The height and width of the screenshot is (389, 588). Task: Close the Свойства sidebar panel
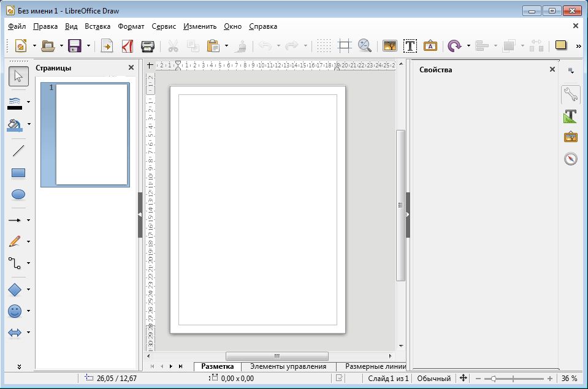point(552,69)
